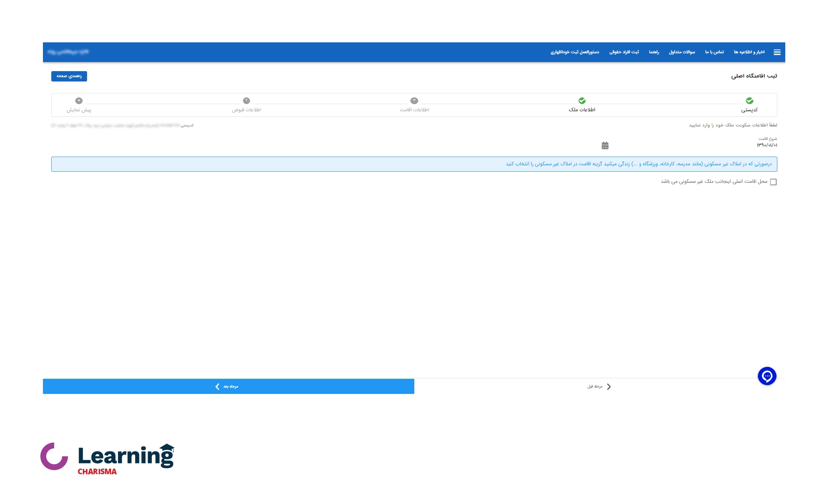
Task: Click the next step chevron arrow
Action: point(217,386)
